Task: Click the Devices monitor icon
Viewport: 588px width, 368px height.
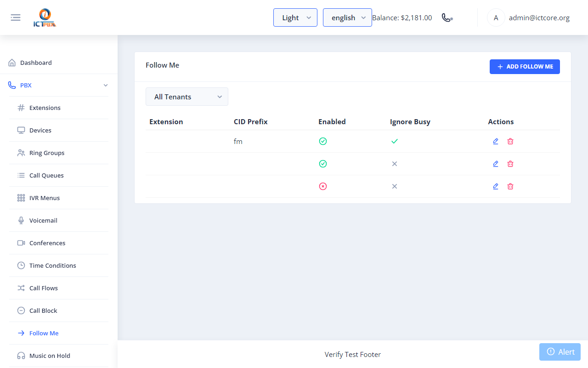Action: 21,130
